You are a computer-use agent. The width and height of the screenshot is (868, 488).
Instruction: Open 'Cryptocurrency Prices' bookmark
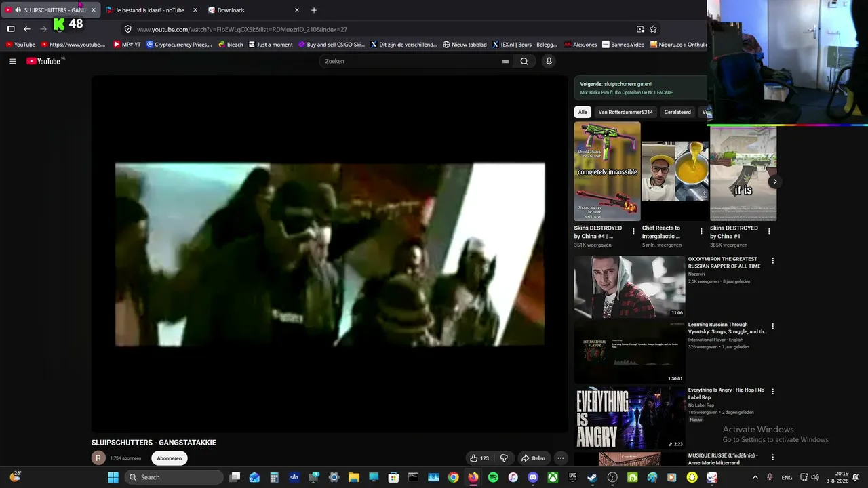tap(179, 45)
